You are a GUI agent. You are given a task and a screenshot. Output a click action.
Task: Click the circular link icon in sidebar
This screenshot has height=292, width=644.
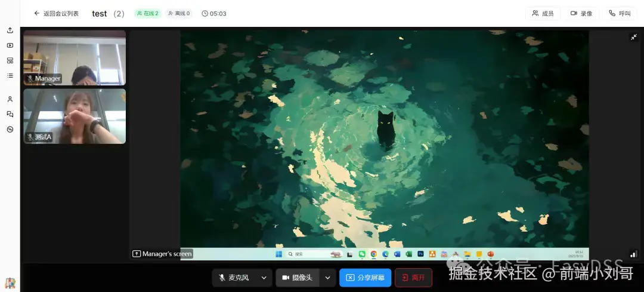point(10,129)
